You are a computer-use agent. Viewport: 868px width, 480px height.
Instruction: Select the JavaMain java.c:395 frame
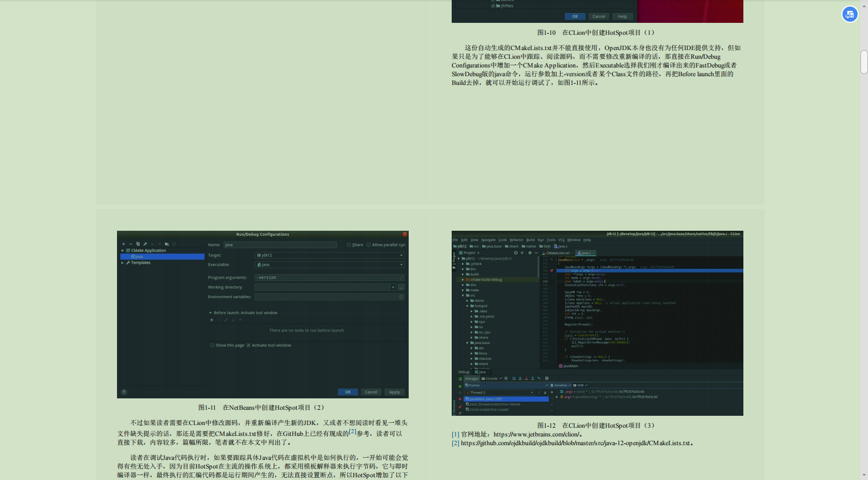pos(506,399)
